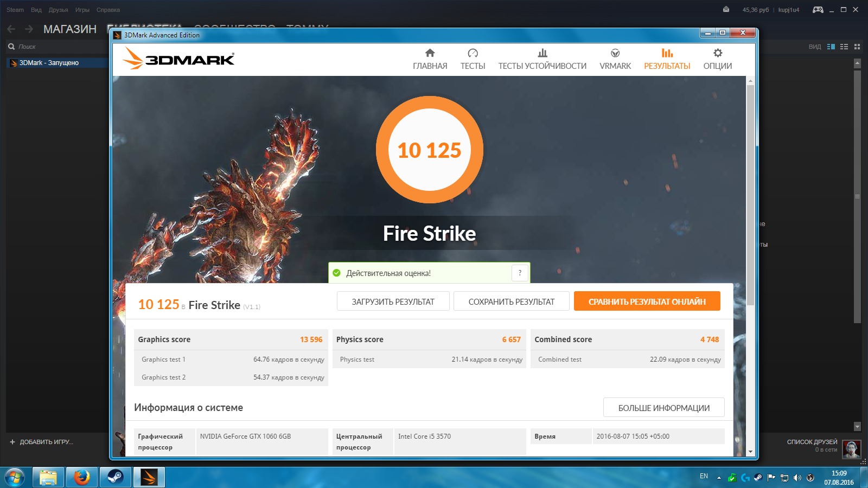868x488 pixels.
Task: Click СОХРАНИТЬ РЕЗУЛЬТАТ button
Action: (512, 301)
